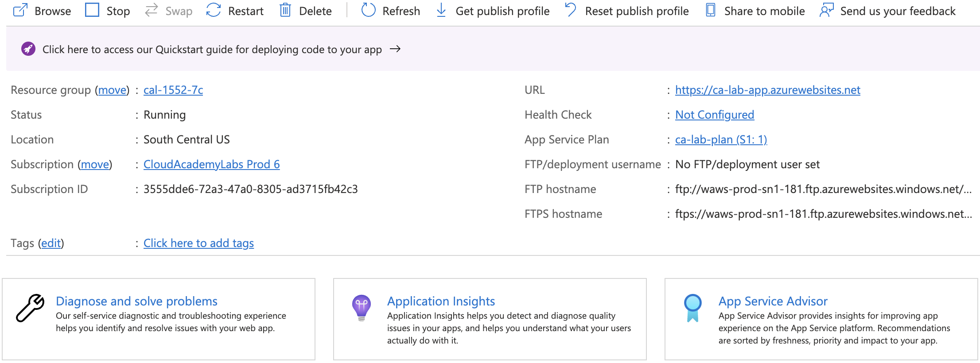The width and height of the screenshot is (980, 363).
Task: Click the wrench icon for Diagnose and solve problems
Action: 30,308
